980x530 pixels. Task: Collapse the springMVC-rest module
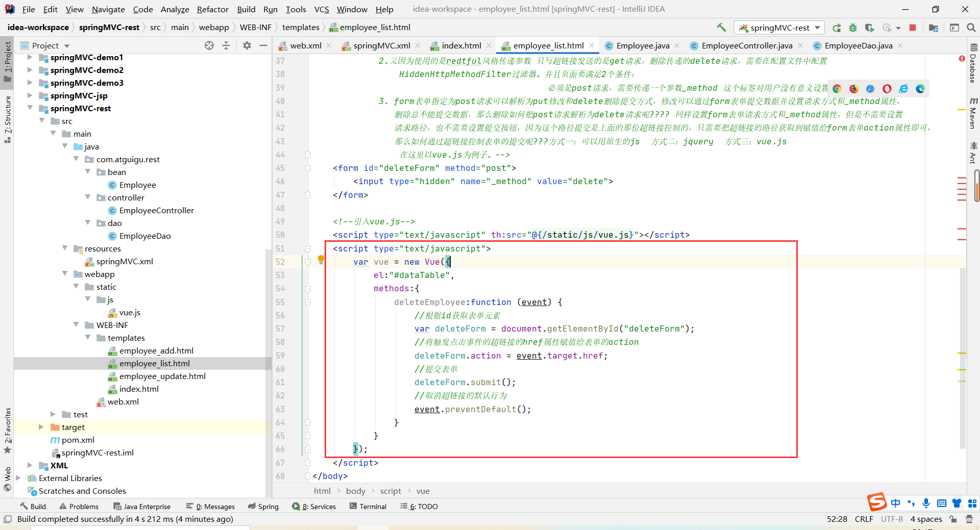(x=30, y=108)
